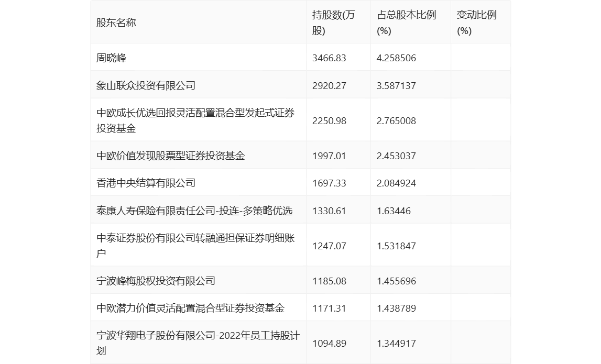Click the 持股数(万股) column header
Screen dimensions: 601x364
coord(333,23)
